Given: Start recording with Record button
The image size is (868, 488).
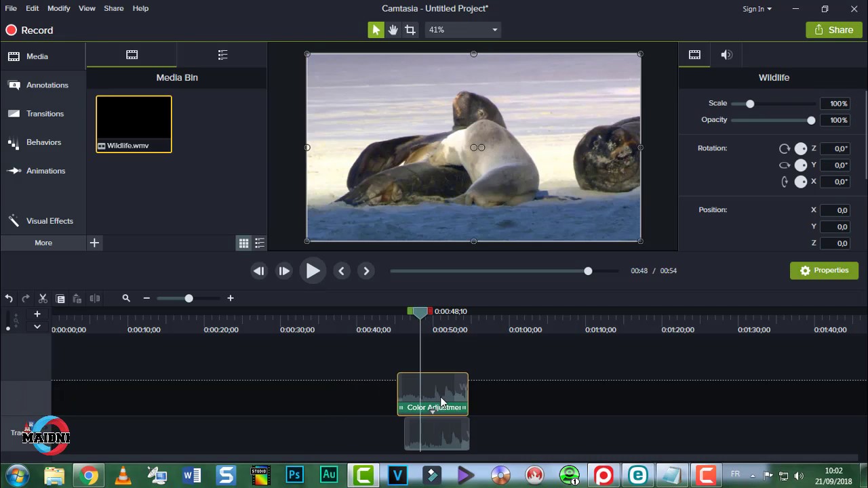Looking at the screenshot, I should click(29, 30).
